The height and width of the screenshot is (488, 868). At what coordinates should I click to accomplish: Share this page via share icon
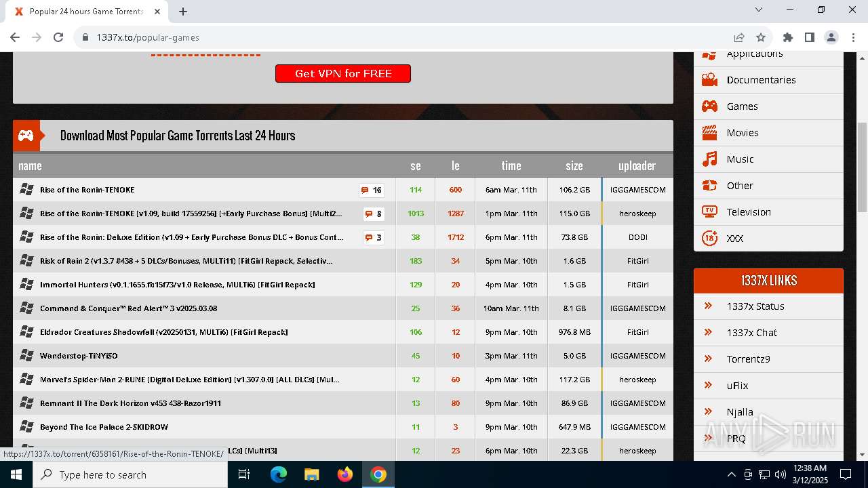coord(739,37)
